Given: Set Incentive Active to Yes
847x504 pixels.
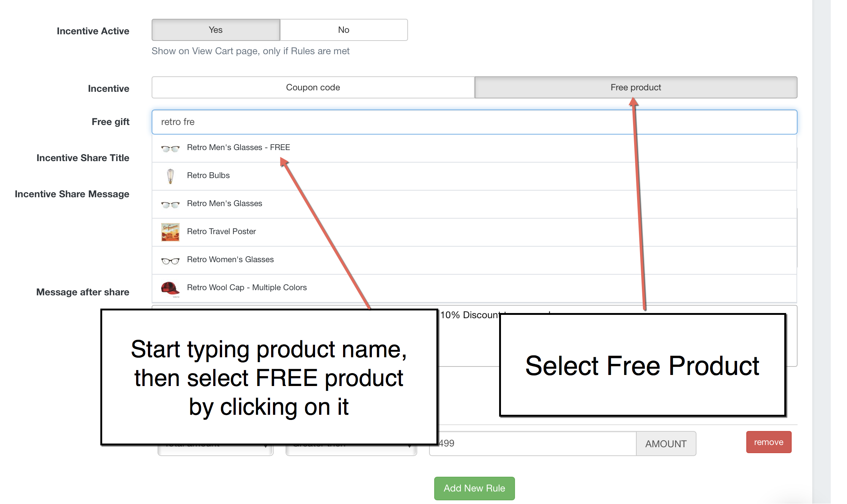Looking at the screenshot, I should click(x=216, y=30).
